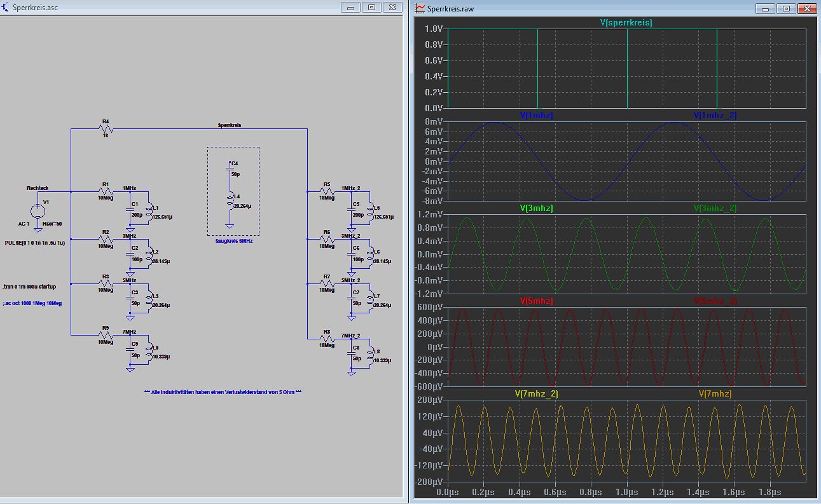Viewport: 821px width, 504px height.
Task: Click the Sperrkreis.asc schematic window icon
Action: [6, 8]
